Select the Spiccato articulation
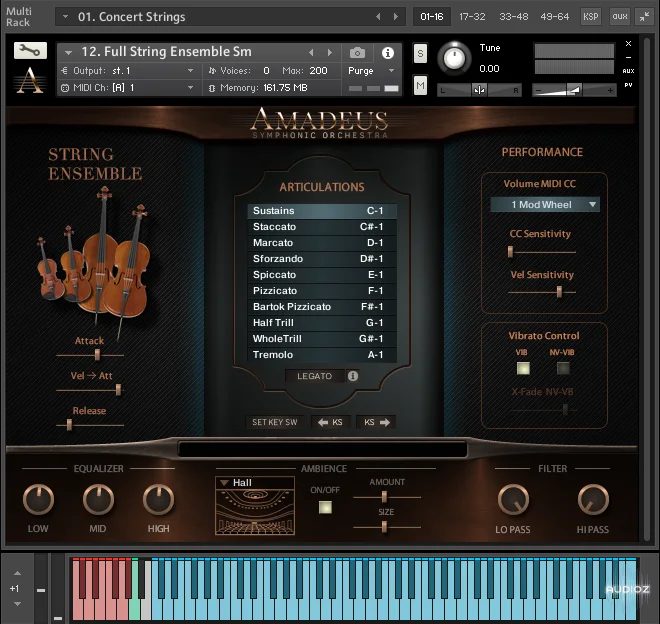This screenshot has width=660, height=624. click(322, 275)
